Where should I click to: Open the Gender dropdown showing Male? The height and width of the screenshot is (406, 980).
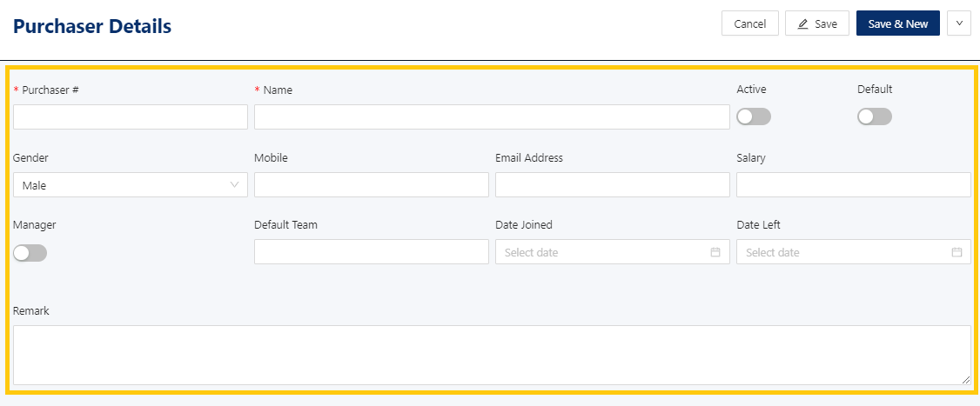[x=130, y=185]
